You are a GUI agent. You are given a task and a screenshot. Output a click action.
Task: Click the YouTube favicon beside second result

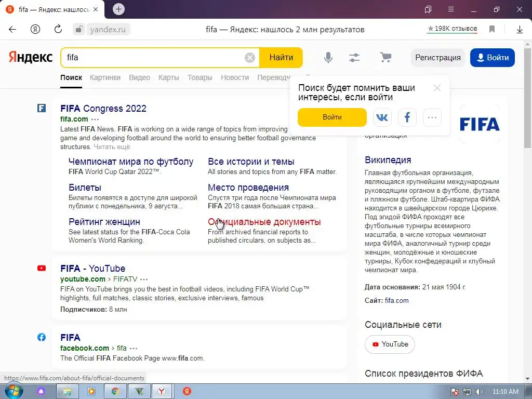click(42, 269)
